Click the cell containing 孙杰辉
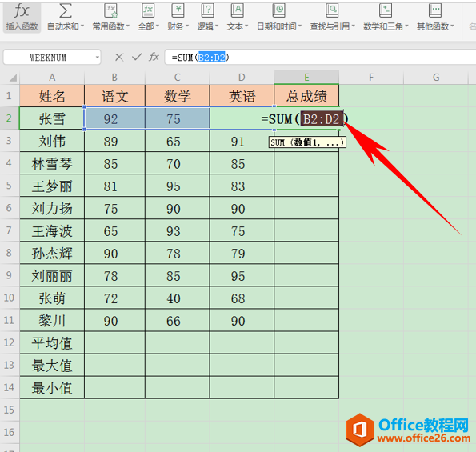This screenshot has height=452, width=476. click(52, 253)
